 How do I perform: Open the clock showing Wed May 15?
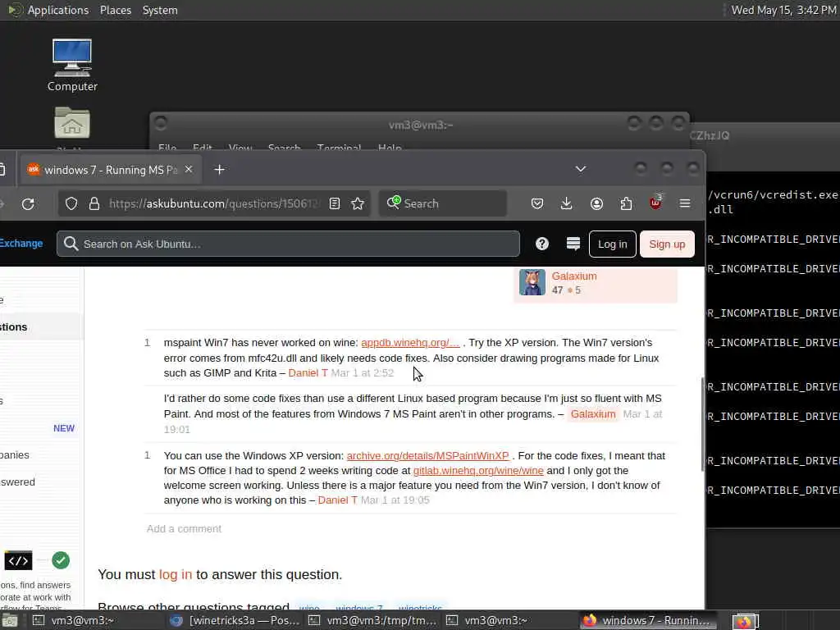[783, 10]
